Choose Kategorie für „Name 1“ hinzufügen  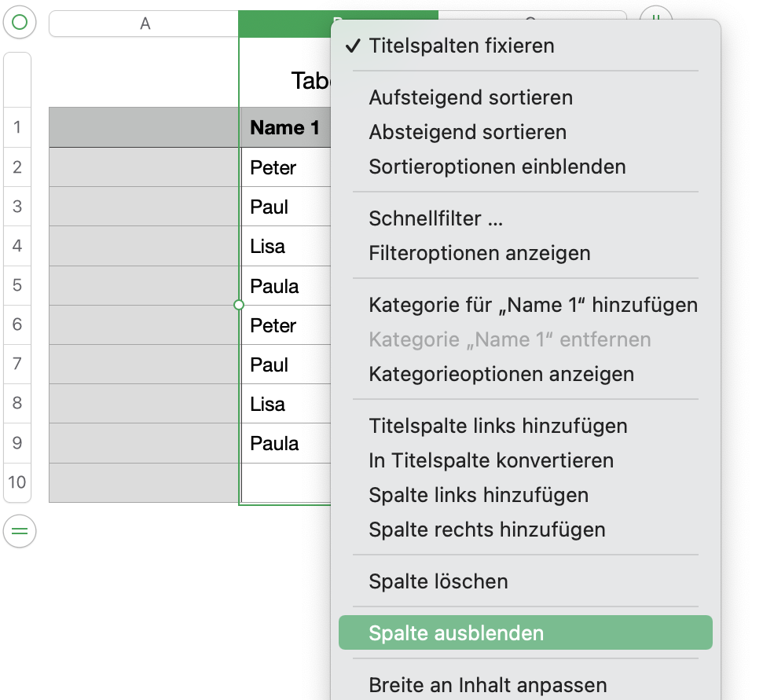point(533,306)
